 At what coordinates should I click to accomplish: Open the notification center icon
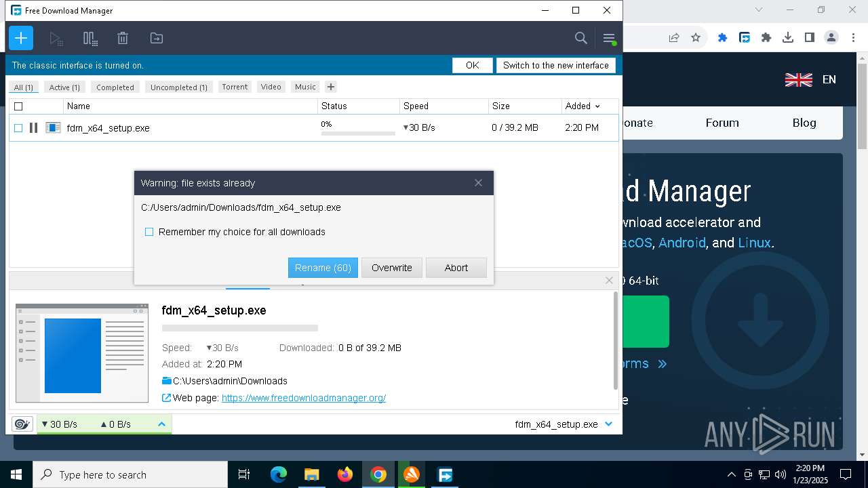[846, 474]
